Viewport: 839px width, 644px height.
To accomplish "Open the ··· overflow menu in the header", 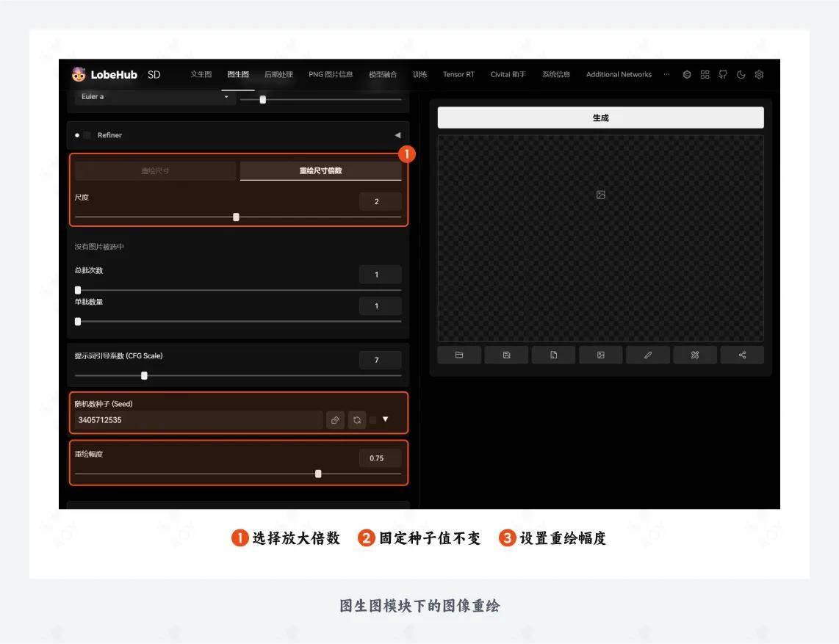I will click(x=666, y=74).
